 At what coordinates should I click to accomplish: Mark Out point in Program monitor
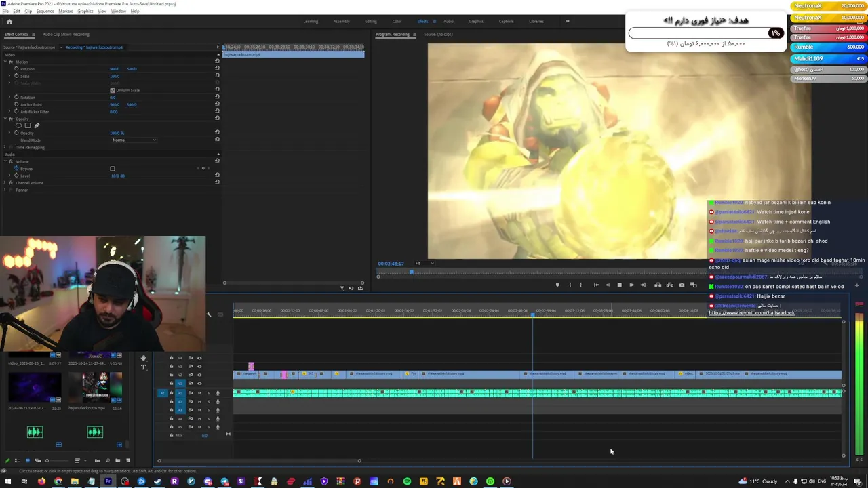(580, 285)
